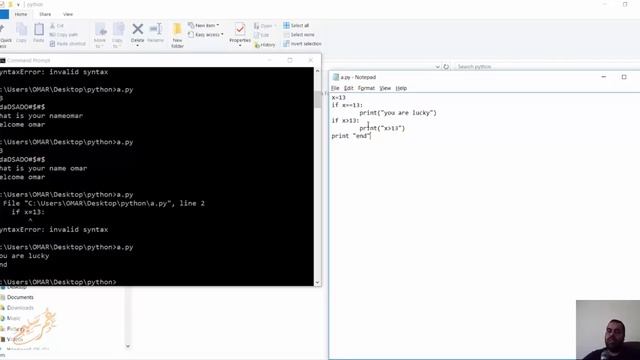Click Select all in Explorer ribbon
This screenshot has width=640, height=360.
click(x=296, y=25)
